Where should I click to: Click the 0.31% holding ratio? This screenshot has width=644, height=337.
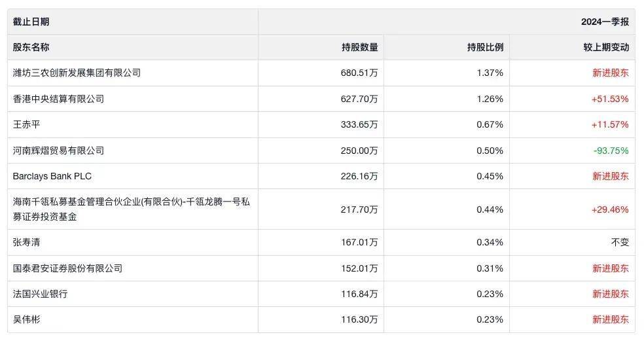(490, 268)
